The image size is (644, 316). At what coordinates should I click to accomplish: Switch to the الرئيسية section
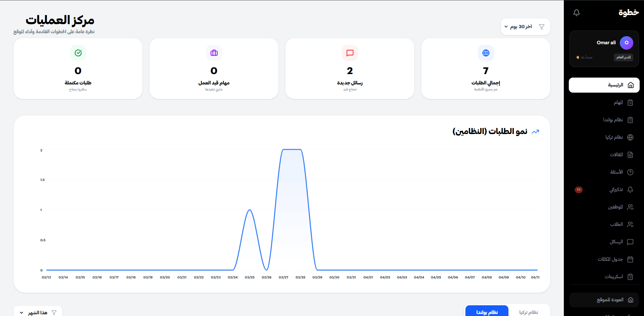pyautogui.click(x=604, y=85)
